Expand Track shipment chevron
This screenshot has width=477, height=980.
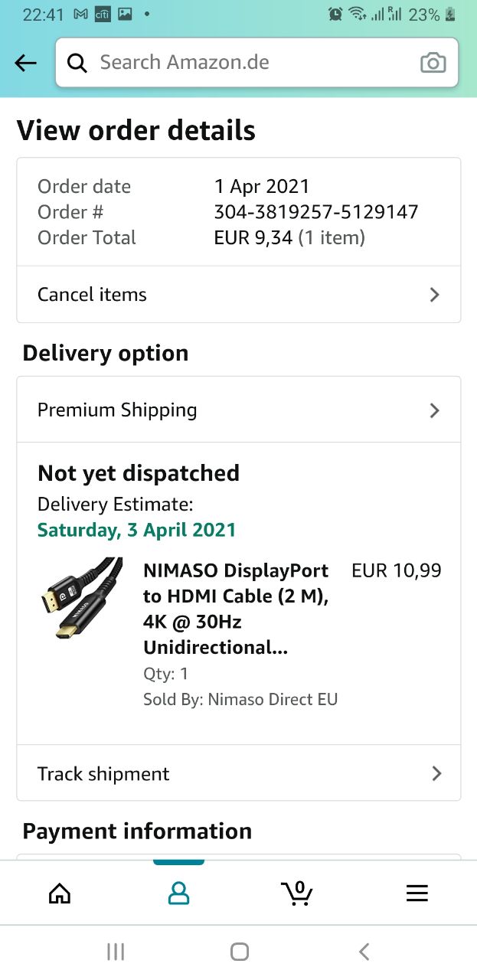click(436, 773)
